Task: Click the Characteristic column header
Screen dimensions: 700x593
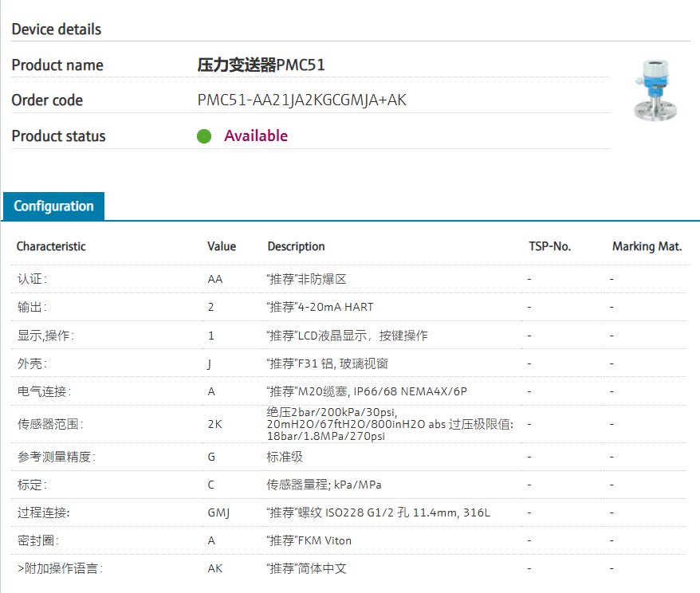Action: point(51,246)
